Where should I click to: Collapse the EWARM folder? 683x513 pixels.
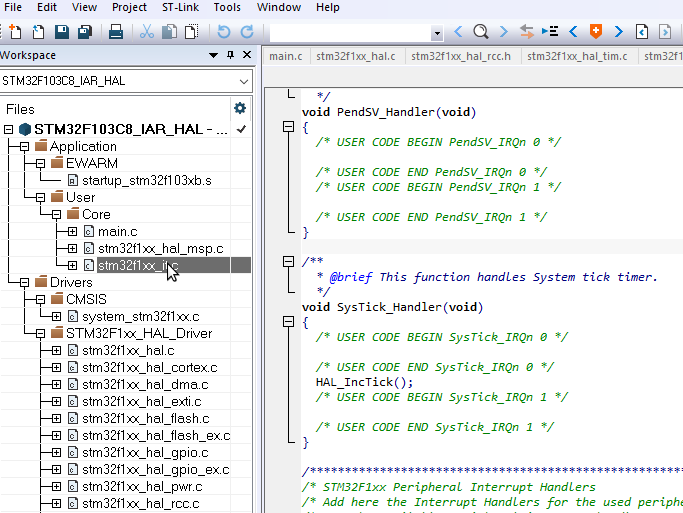coord(41,164)
